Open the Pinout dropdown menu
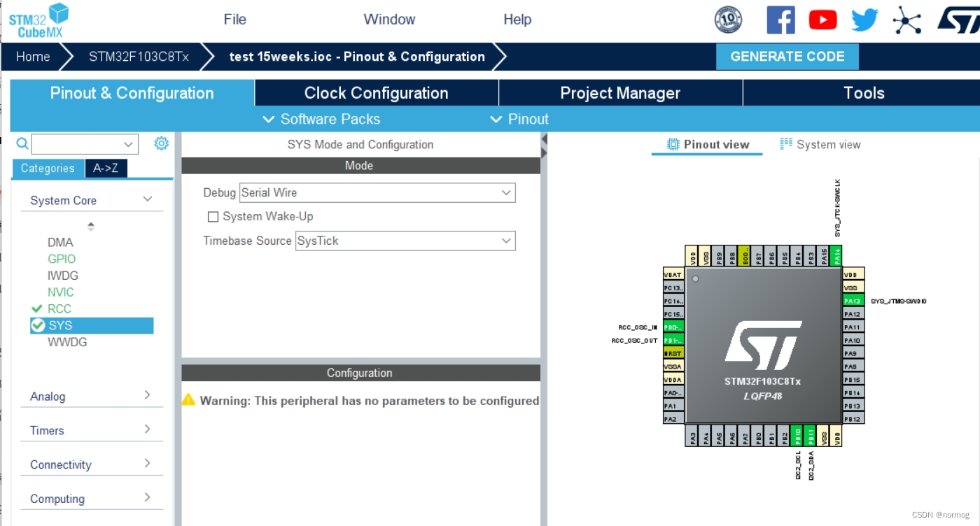The width and height of the screenshot is (980, 526). (x=519, y=119)
